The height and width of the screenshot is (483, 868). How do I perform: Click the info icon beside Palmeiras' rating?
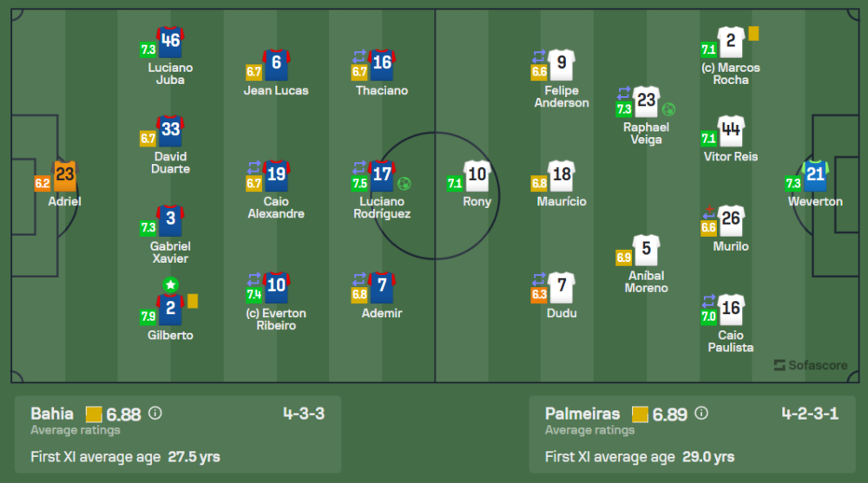(701, 414)
